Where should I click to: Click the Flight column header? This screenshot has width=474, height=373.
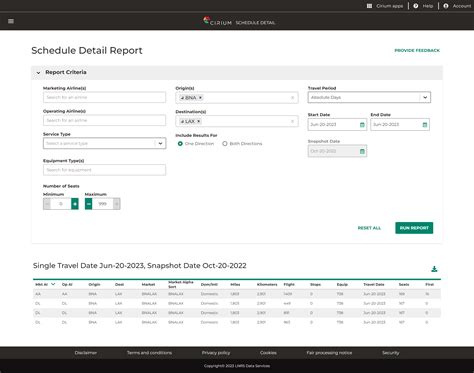(x=289, y=284)
